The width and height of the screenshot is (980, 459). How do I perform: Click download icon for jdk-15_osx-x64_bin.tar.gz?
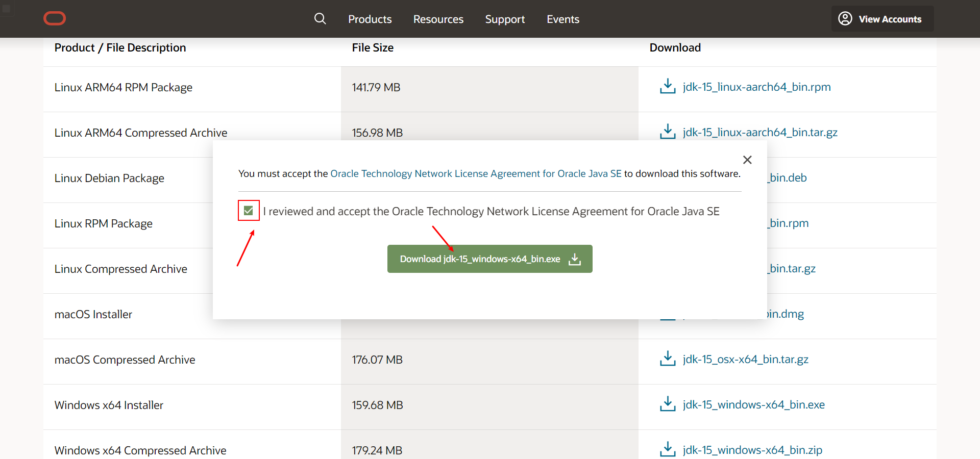(x=668, y=359)
